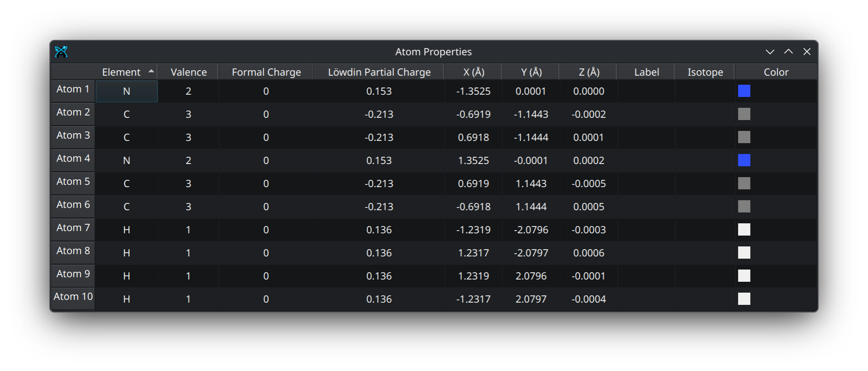Click the gray color swatch for Atom 5
The image size is (868, 371).
pyautogui.click(x=744, y=183)
